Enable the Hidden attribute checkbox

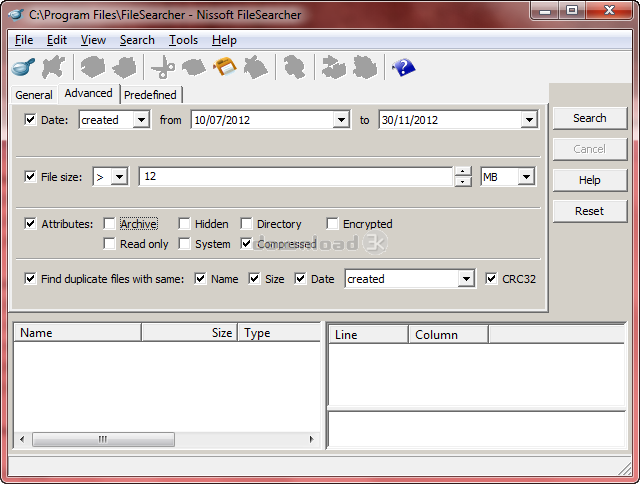tap(184, 224)
